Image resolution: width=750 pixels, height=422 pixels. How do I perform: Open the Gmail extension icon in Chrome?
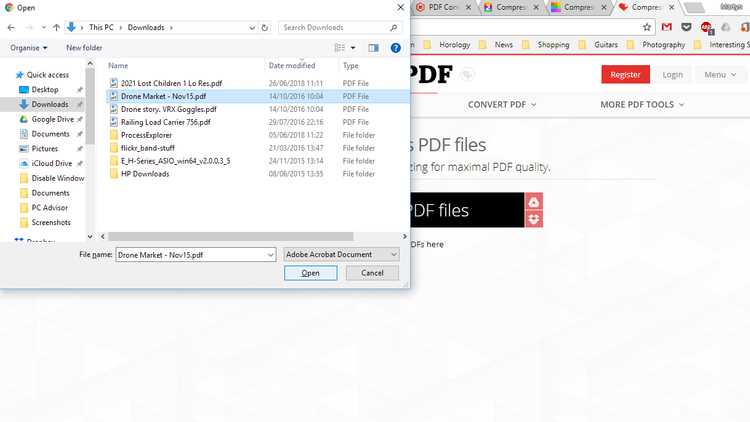[x=666, y=27]
